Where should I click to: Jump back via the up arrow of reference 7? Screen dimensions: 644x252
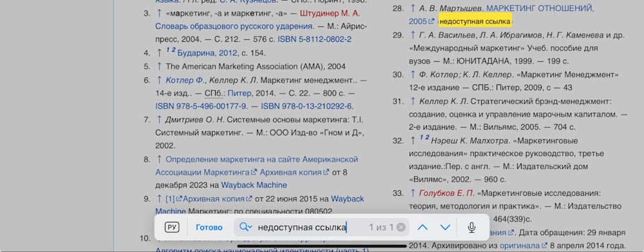159,120
